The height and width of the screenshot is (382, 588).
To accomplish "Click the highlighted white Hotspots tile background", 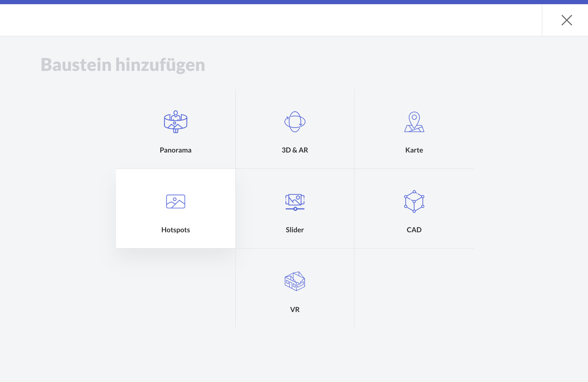I will 138,183.
